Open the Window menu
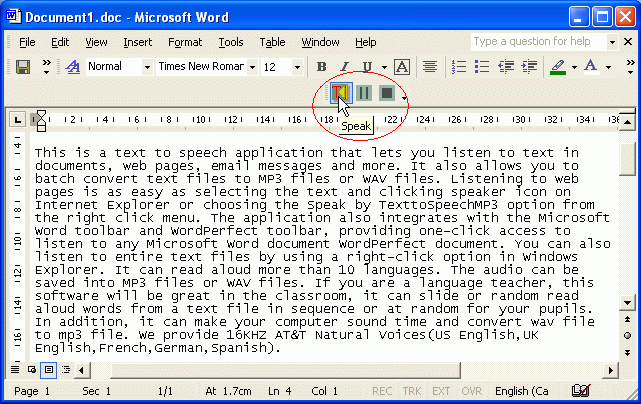641x404 pixels. 320,42
